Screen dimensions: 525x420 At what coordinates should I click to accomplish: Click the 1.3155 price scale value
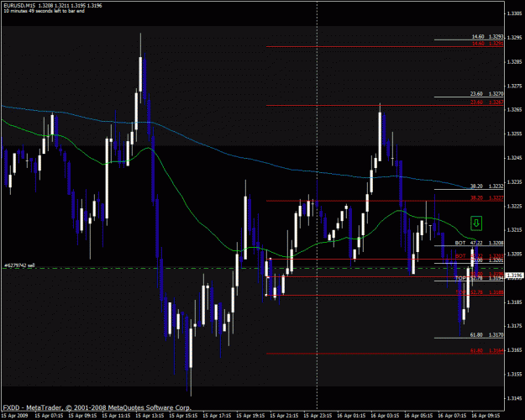click(x=514, y=374)
